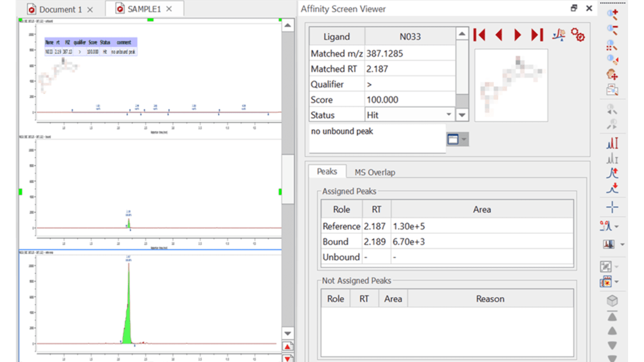Select the SAMPLE1 tab
This screenshot has height=362, width=644.
click(145, 9)
